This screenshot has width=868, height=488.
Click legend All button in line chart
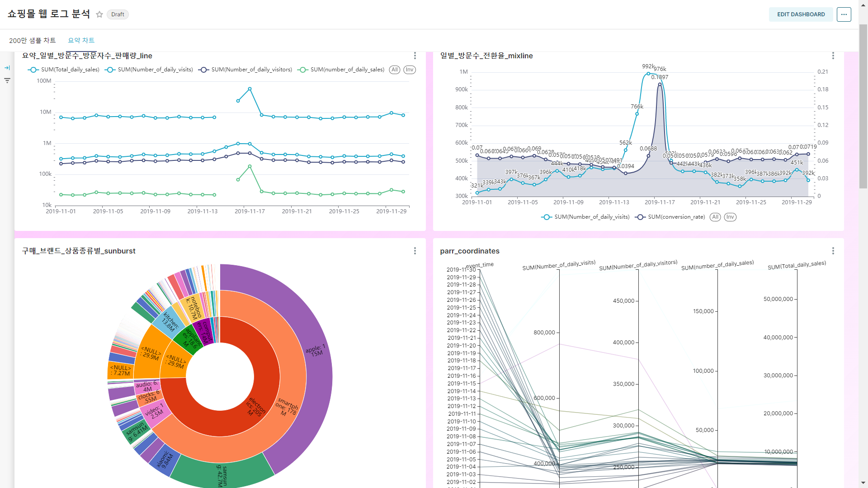395,70
